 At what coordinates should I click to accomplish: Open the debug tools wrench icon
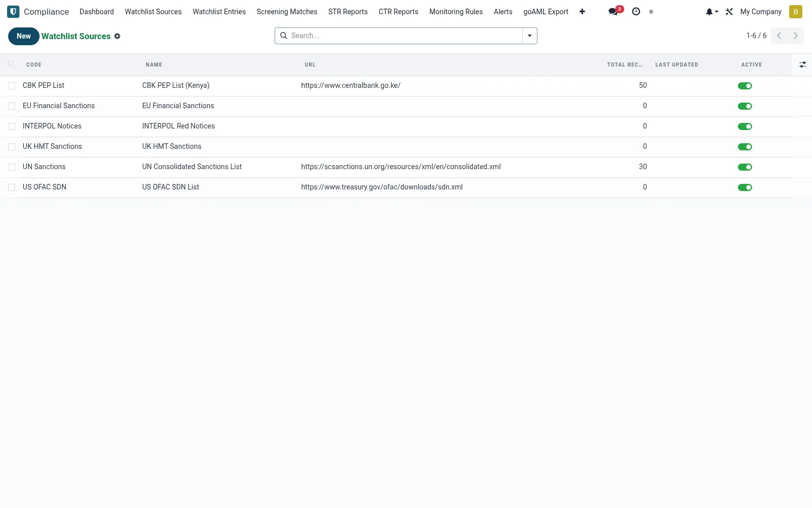coord(729,12)
